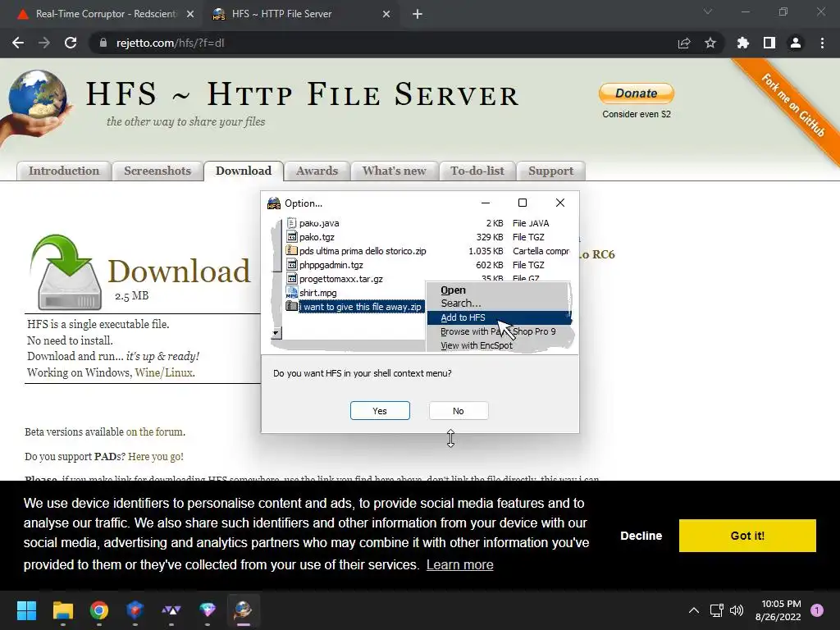Open the To-do-list tab
Viewport: 840px width, 630px height.
click(477, 171)
